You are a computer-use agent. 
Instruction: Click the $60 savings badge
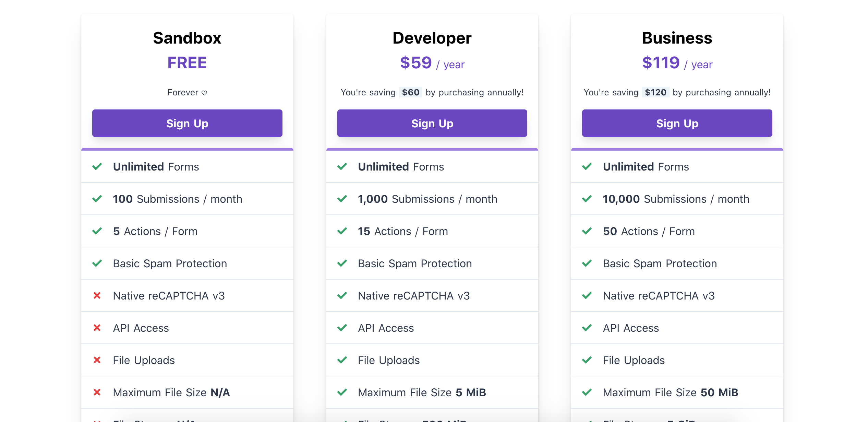click(411, 92)
